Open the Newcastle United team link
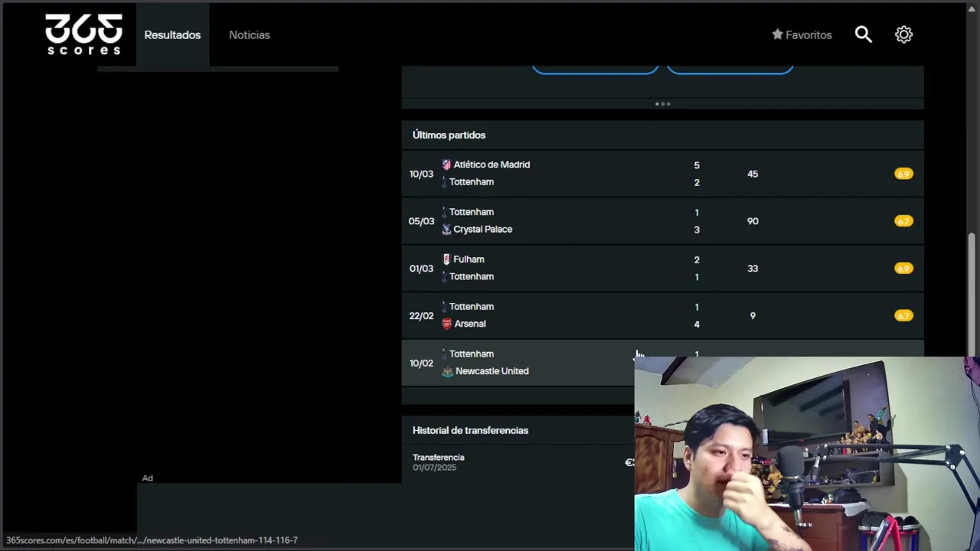The width and height of the screenshot is (980, 551). click(x=492, y=371)
